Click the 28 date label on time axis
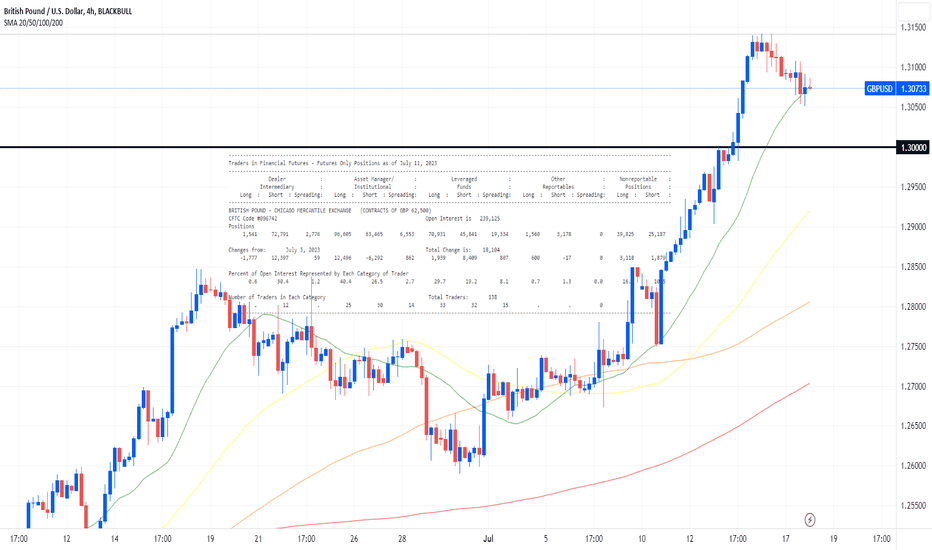 pyautogui.click(x=402, y=539)
